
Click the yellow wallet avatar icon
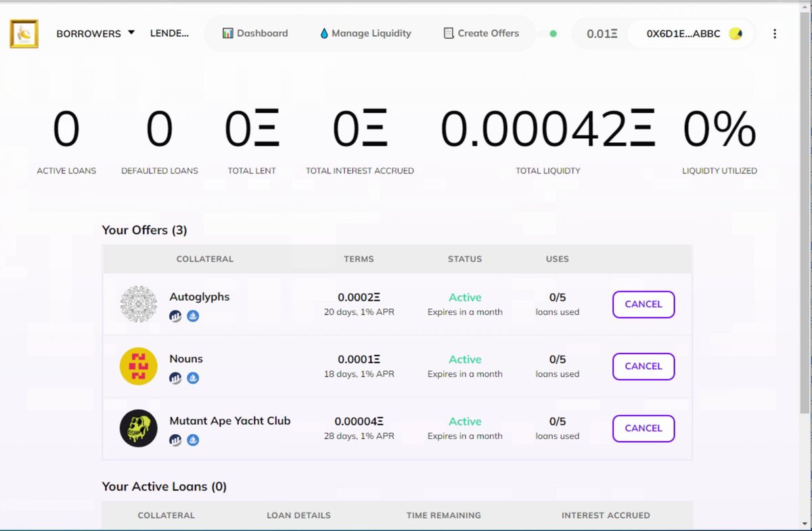[x=736, y=33]
